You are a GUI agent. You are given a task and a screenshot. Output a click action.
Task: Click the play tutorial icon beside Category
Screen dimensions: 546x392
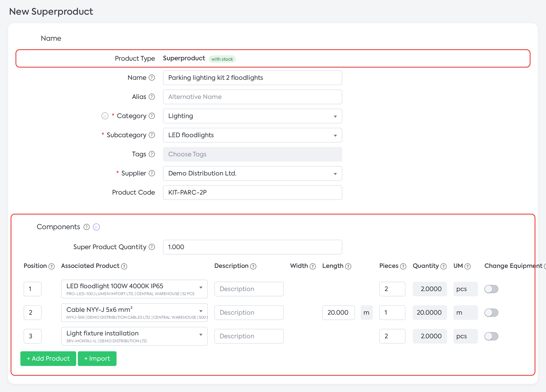(105, 116)
